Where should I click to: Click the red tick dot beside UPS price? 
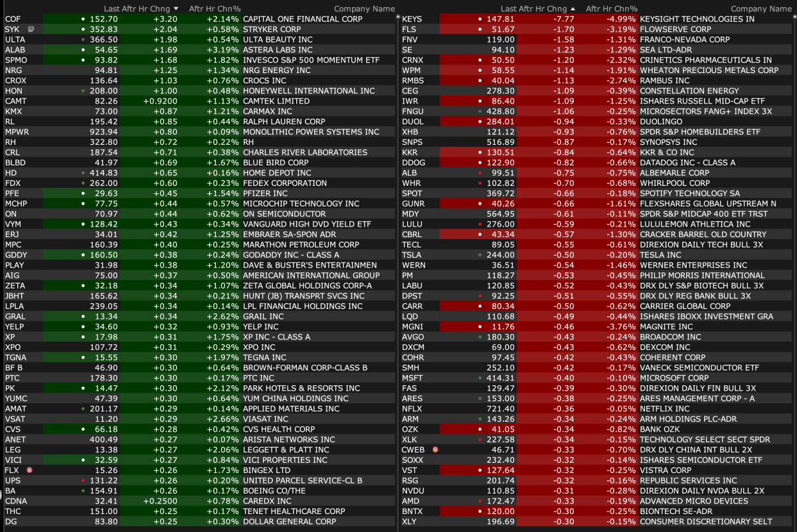[x=82, y=481]
